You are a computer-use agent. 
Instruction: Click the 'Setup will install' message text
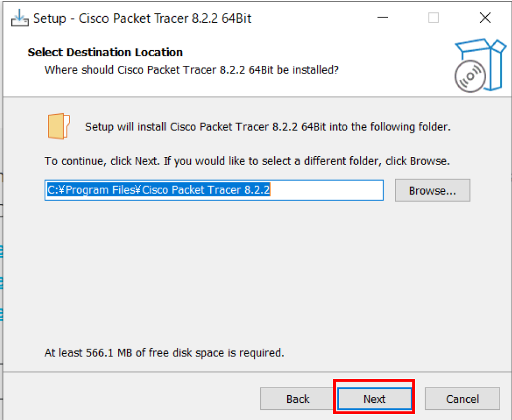point(267,127)
